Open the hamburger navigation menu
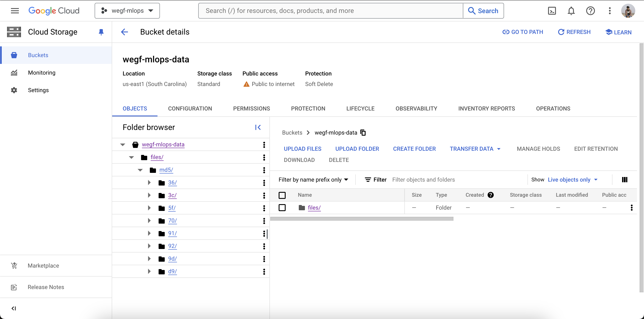This screenshot has height=319, width=644. [x=15, y=11]
